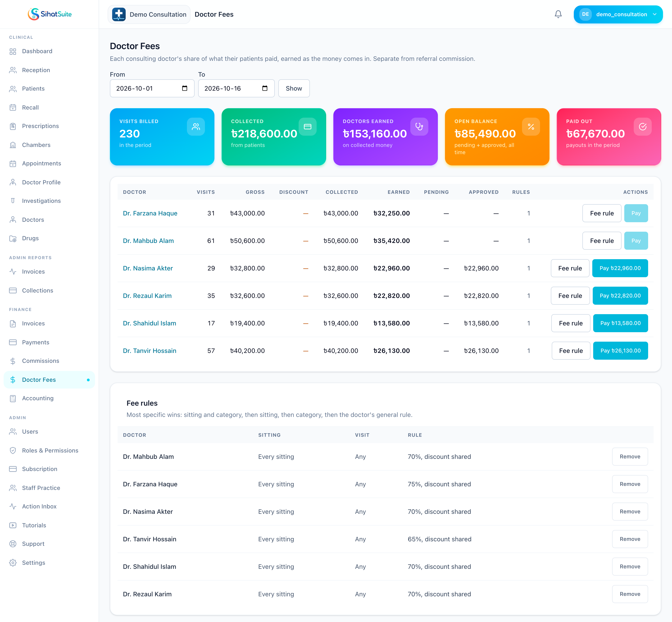This screenshot has width=672, height=622.
Task: Select Collections under Admin Reports
Action: pyautogui.click(x=49, y=290)
